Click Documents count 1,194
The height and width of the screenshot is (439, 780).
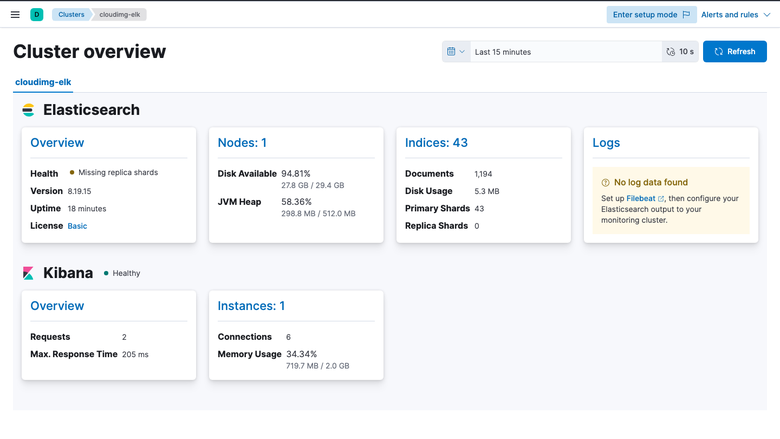483,174
